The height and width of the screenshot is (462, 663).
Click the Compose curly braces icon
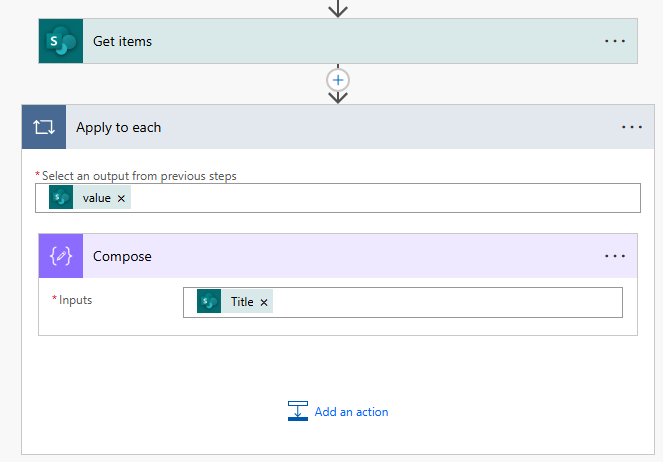point(61,256)
